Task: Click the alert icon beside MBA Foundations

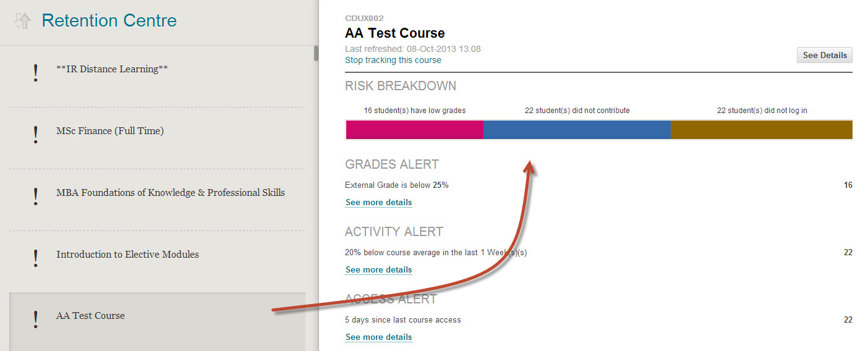Action: coord(36,197)
